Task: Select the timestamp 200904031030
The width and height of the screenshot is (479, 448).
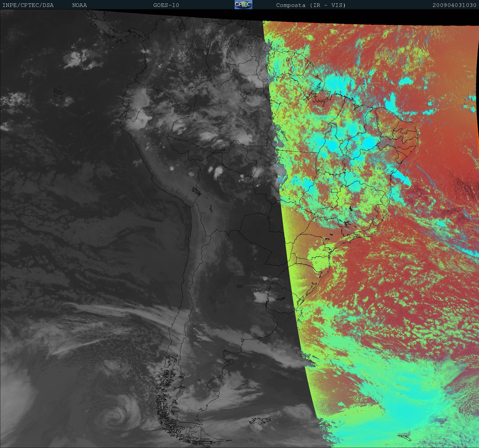Action: (454, 5)
